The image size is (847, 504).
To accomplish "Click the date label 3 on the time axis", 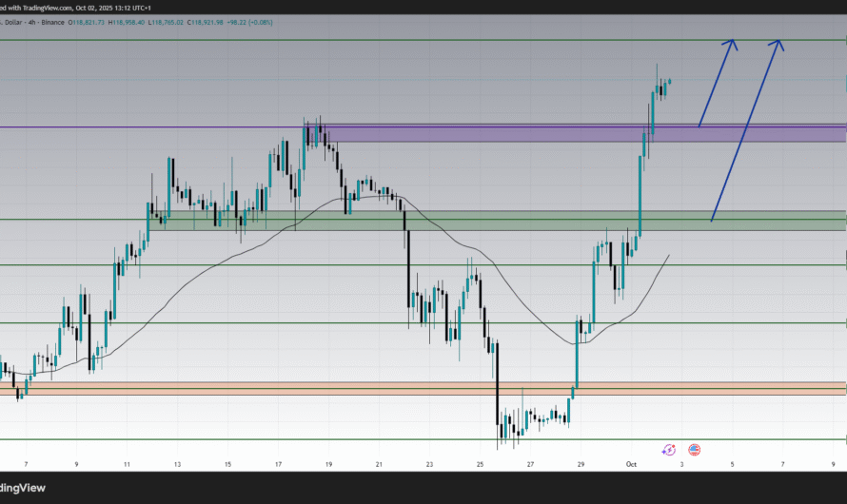I will 681,464.
